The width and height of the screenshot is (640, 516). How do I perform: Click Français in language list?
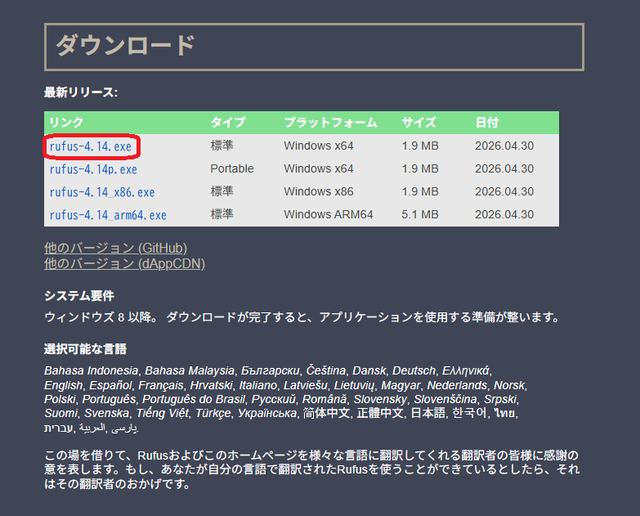(161, 385)
